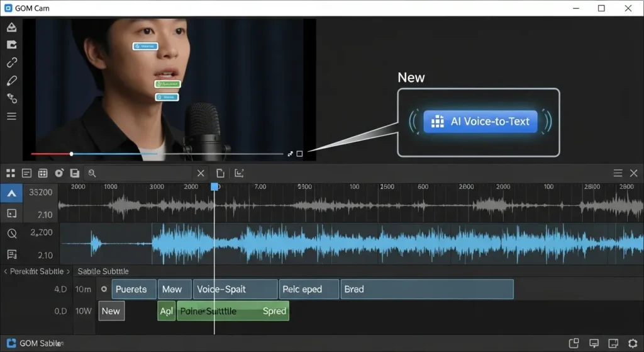Collapse panel using left chevron by Perektit Sabitle
This screenshot has height=352, width=644.
tap(5, 271)
